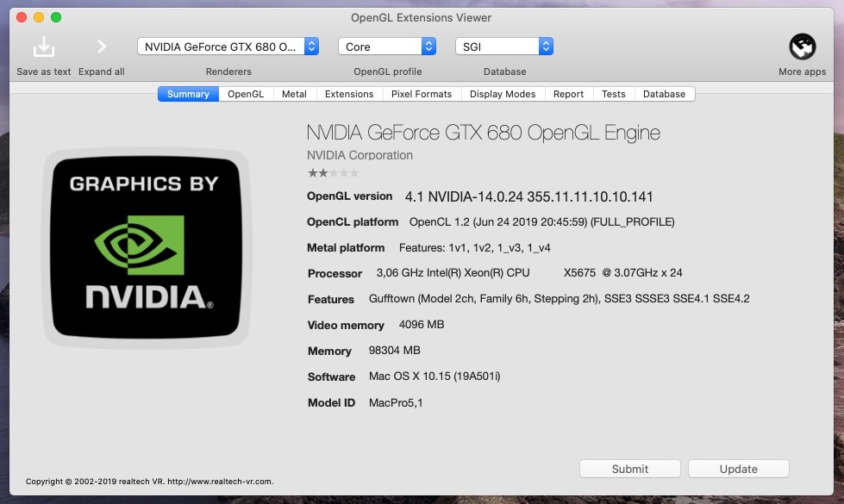Image resolution: width=844 pixels, height=504 pixels.
Task: Click the Gulftown Features value text
Action: point(559,299)
